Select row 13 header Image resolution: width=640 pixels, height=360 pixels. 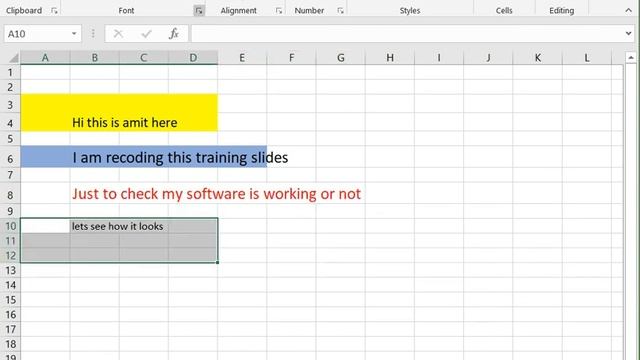10,270
